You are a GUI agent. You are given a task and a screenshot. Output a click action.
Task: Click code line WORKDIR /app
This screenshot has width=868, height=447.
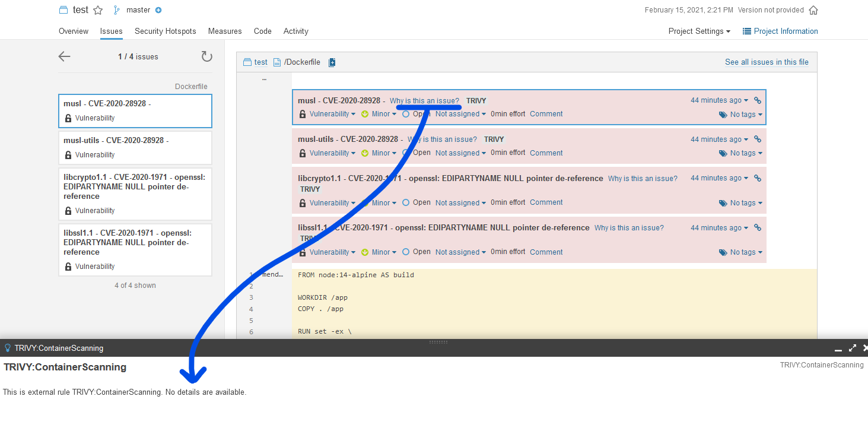(323, 297)
